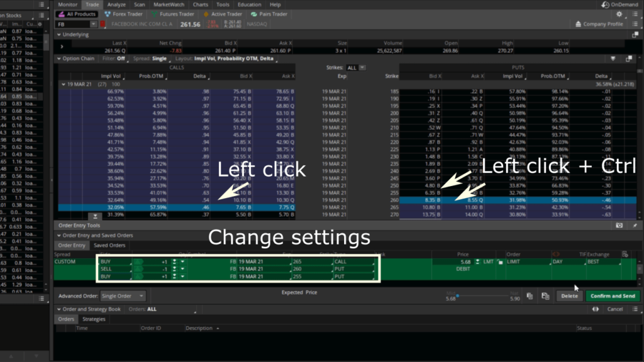The width and height of the screenshot is (644, 362).
Task: Click the 7.65 bid on the 265 call
Action: pyautogui.click(x=240, y=207)
